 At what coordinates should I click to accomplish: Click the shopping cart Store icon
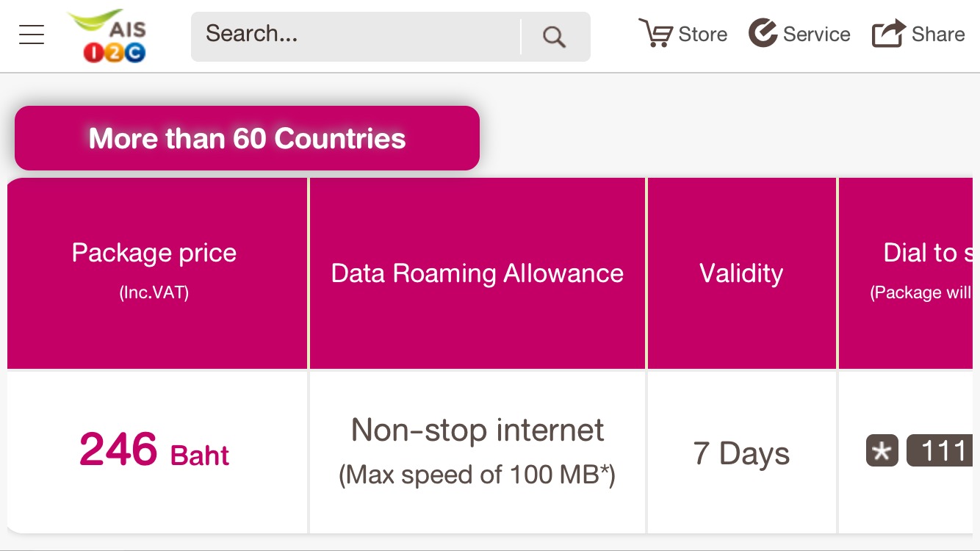click(x=655, y=34)
